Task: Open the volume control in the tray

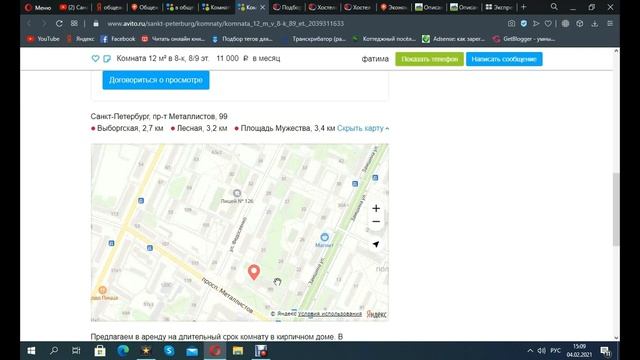Action: [x=542, y=351]
